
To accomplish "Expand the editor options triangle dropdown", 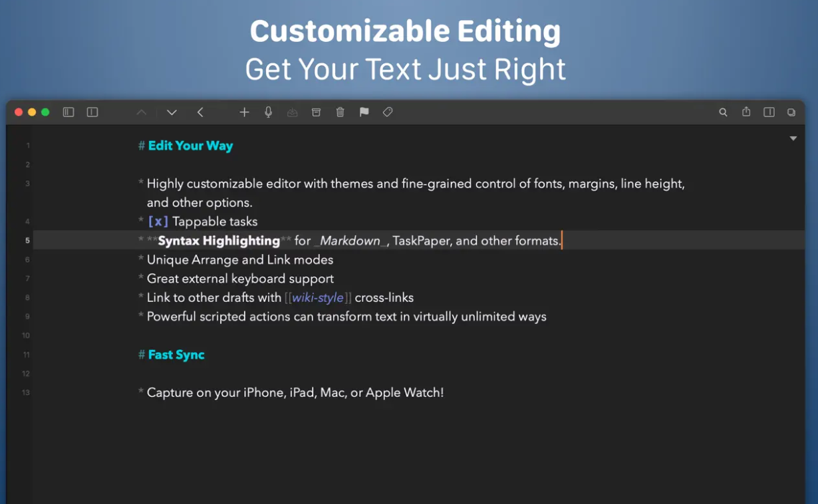I will (x=793, y=138).
